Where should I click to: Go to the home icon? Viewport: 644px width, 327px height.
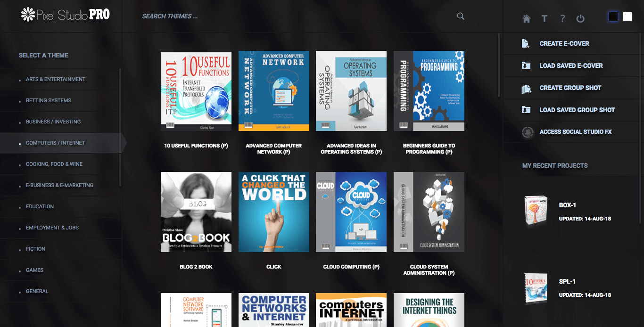tap(527, 18)
